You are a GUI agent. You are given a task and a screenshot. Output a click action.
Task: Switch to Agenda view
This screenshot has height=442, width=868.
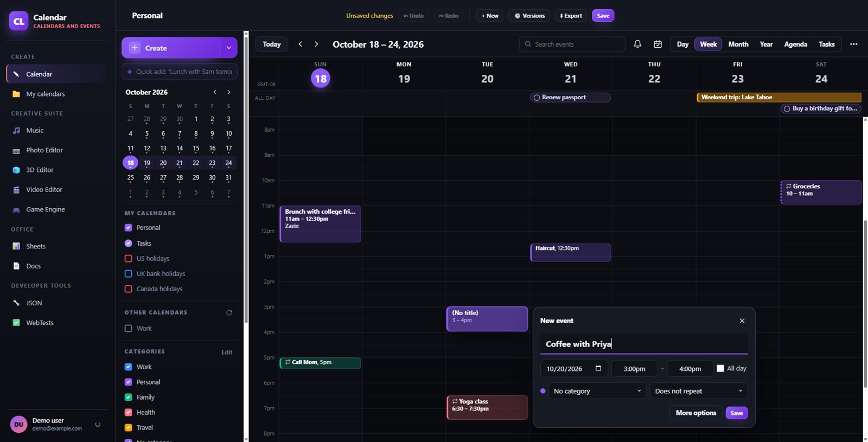coord(795,44)
